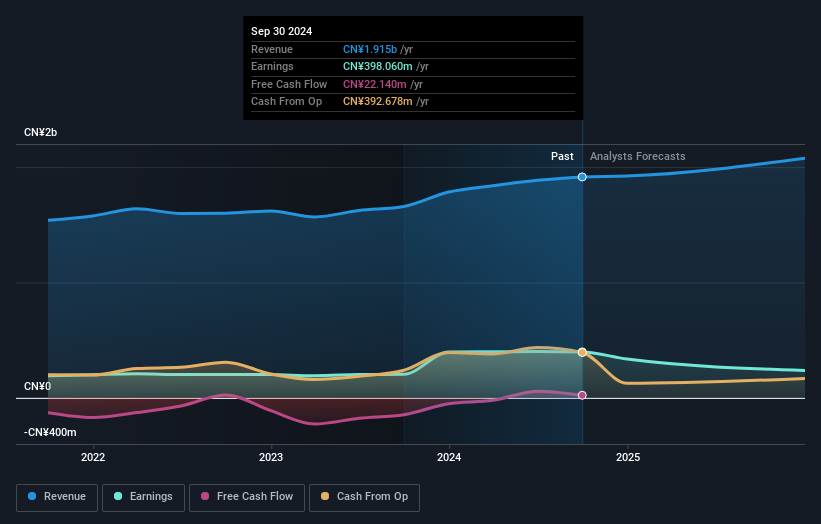Click the 2022 x-axis label

tap(93, 457)
